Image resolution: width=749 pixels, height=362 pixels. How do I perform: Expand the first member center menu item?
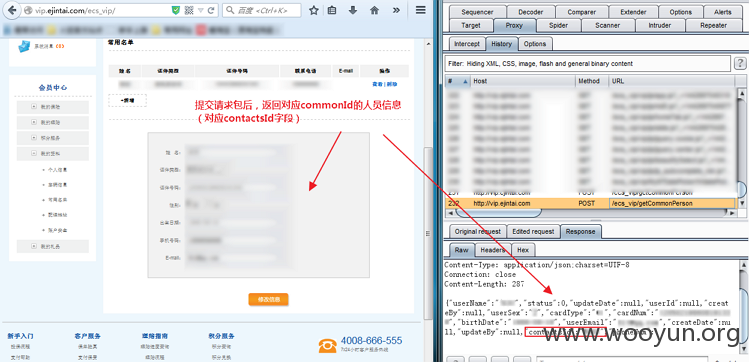[34, 106]
